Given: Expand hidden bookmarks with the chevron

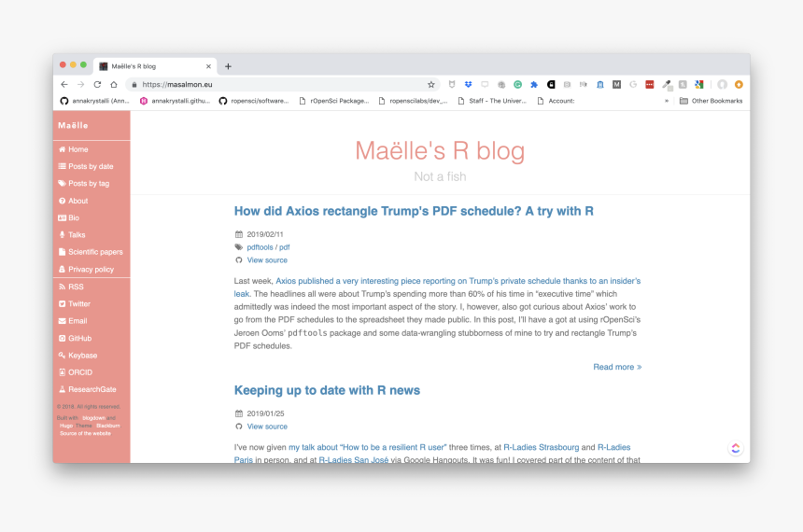Looking at the screenshot, I should [x=667, y=101].
